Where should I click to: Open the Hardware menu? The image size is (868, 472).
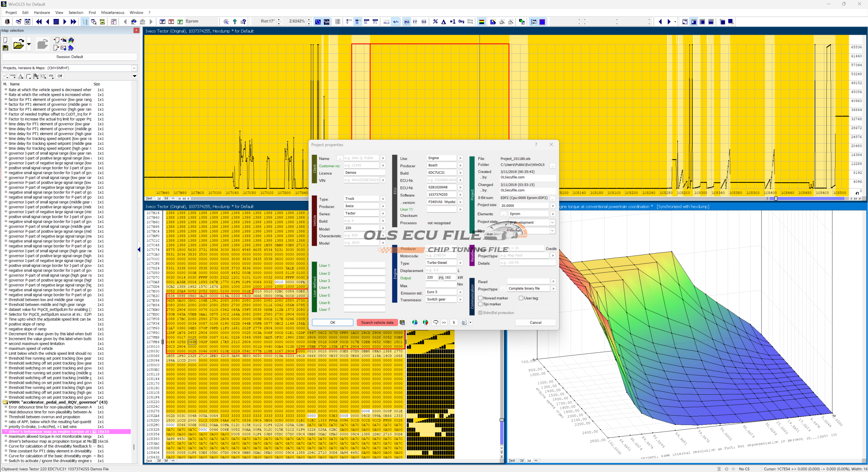(42, 13)
